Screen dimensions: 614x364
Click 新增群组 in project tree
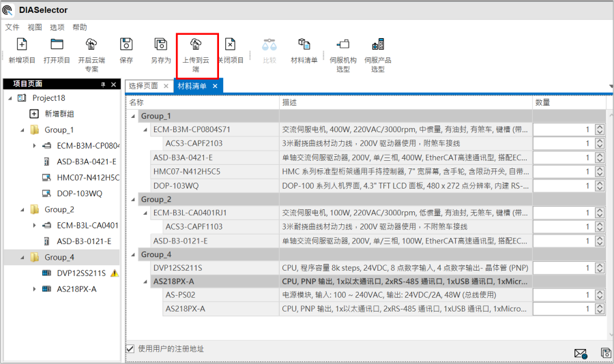(x=59, y=114)
